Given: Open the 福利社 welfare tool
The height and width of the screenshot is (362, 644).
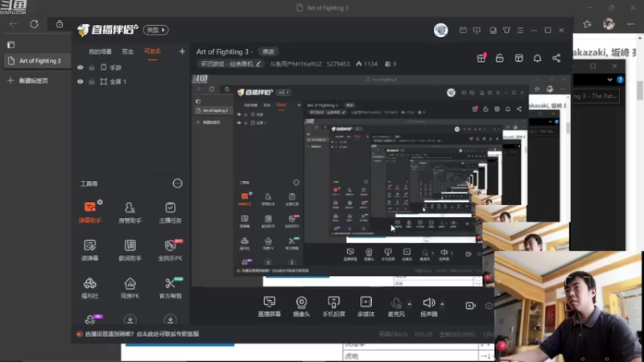Looking at the screenshot, I should tap(89, 287).
